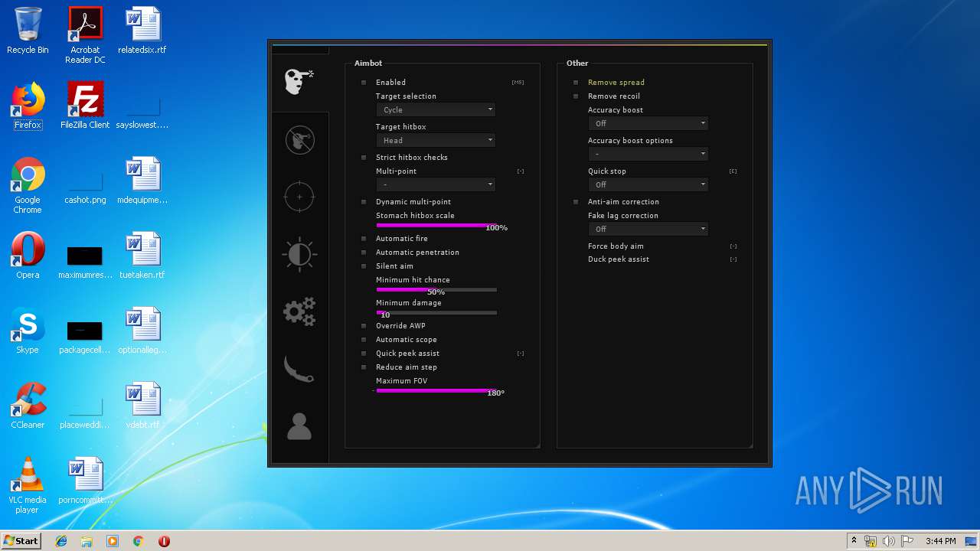Open the Rage aimbot tab icon
Image resolution: width=980 pixels, height=551 pixels.
click(x=299, y=81)
